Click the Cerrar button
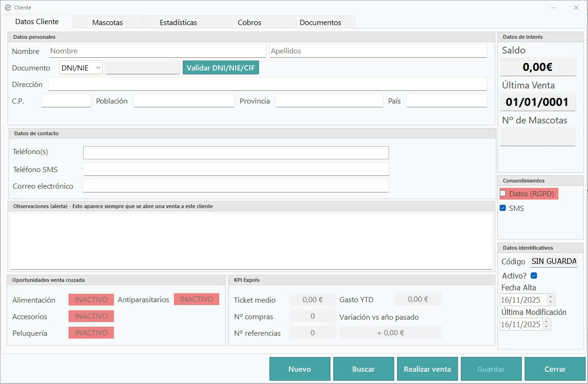 [x=555, y=369]
